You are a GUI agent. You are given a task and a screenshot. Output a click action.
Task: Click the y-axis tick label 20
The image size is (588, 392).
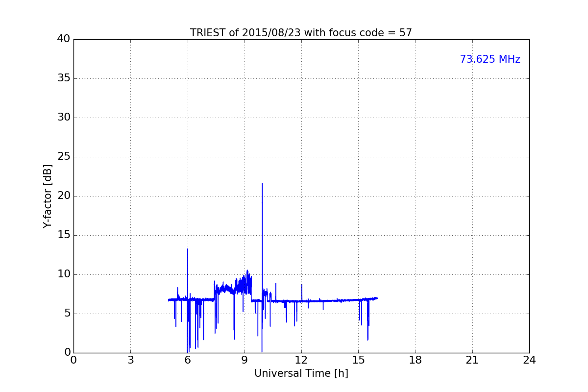(63, 196)
